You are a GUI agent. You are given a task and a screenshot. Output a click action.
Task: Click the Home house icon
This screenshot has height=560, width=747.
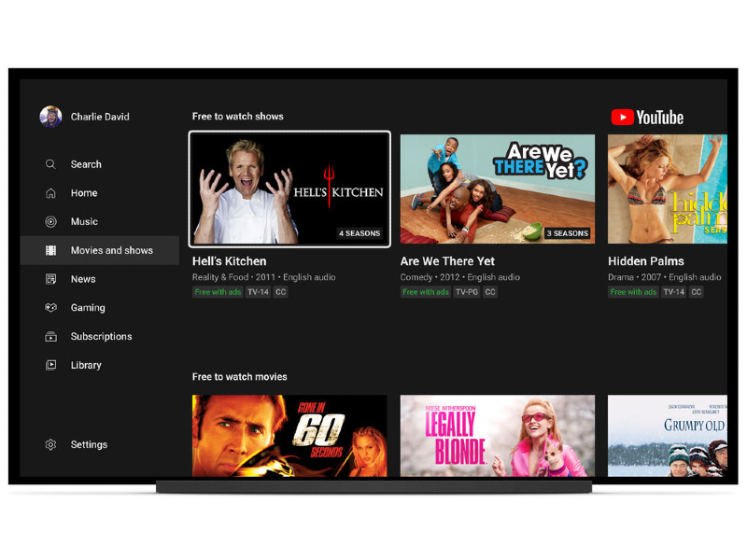click(x=50, y=193)
